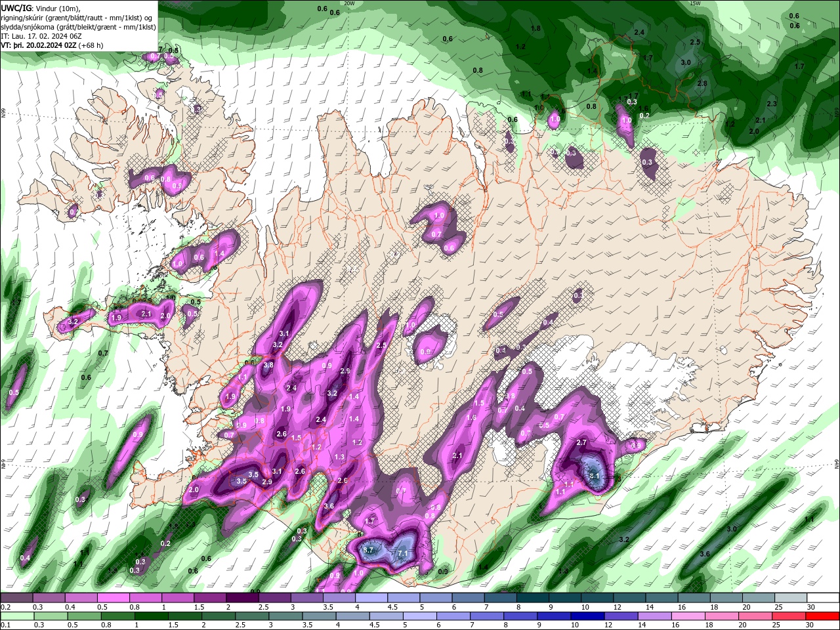This screenshot has height=630, width=840.
Task: Click the 20W longitude label
Action: [349, 3]
